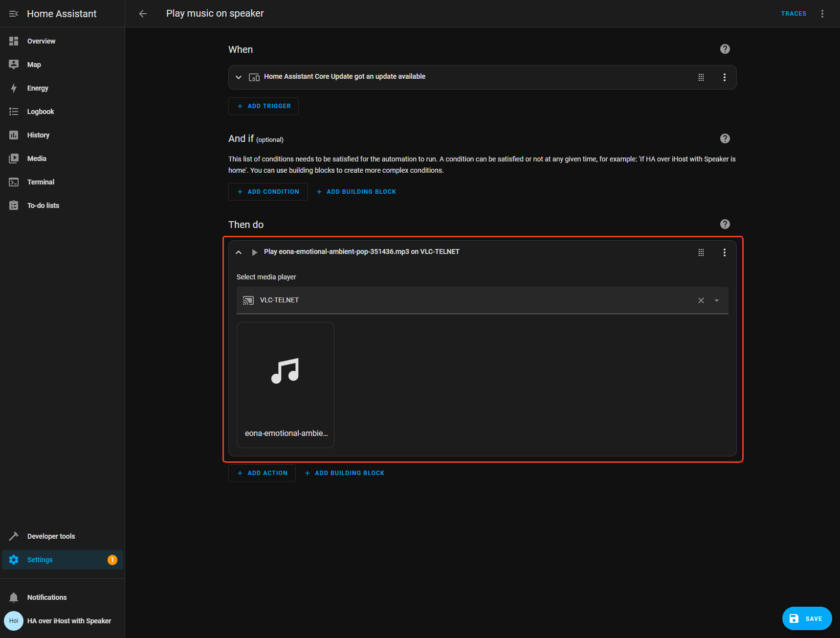Viewport: 840px width, 638px height.
Task: Open the page overflow menu beside Traces
Action: point(822,14)
